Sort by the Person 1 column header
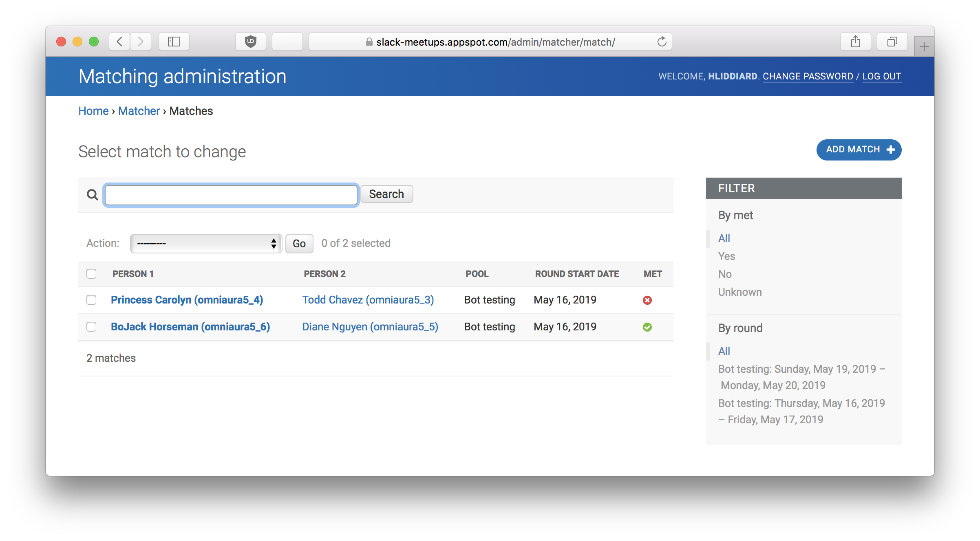 tap(133, 274)
